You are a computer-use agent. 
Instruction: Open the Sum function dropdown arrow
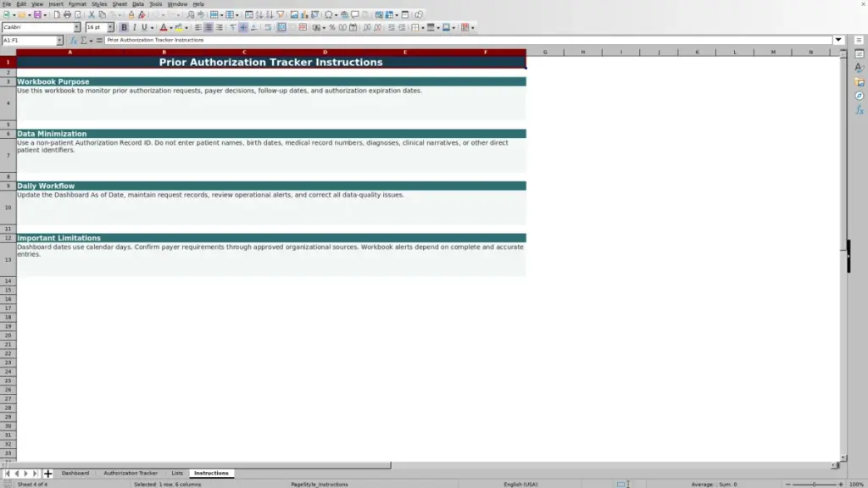pyautogui.click(x=92, y=41)
